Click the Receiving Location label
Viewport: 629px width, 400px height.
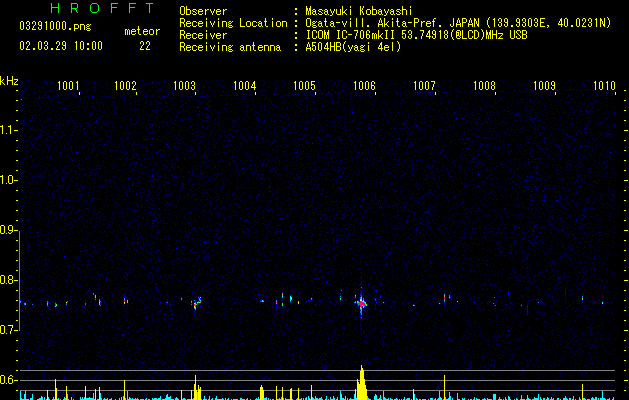233,23
